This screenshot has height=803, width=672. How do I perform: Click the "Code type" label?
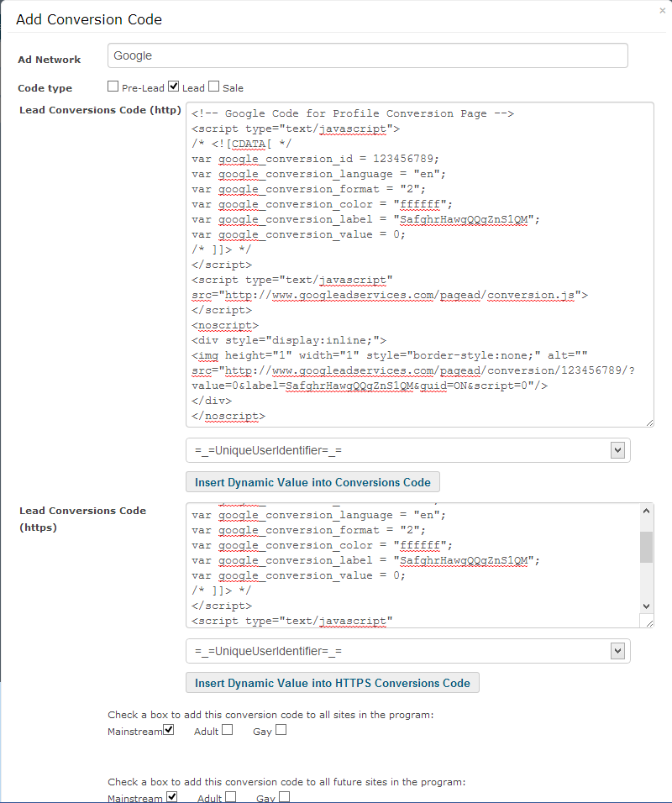coord(45,88)
